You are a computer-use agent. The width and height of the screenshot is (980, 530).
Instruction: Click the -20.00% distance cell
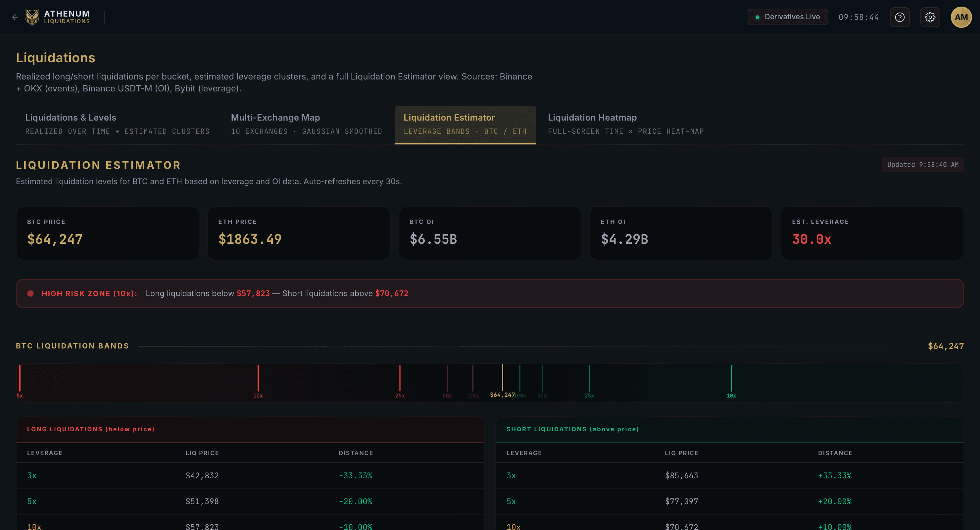coord(356,502)
